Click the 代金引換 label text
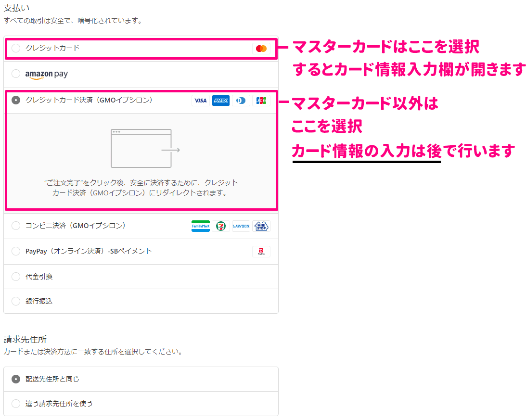This screenshot has height=420, width=526. [39, 277]
